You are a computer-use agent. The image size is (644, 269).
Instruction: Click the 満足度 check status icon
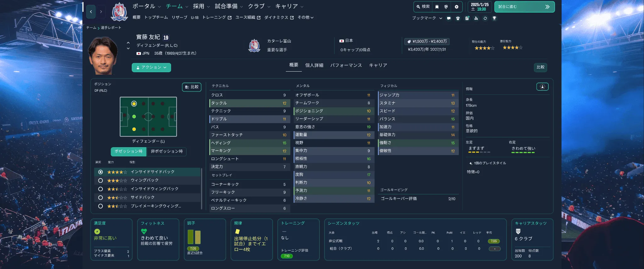(97, 232)
